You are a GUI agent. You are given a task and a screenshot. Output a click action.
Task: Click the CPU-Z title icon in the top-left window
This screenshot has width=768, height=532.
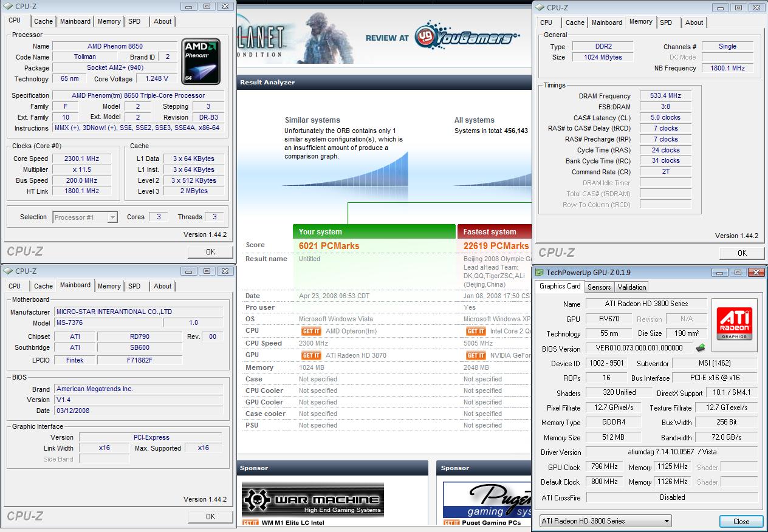click(x=9, y=6)
